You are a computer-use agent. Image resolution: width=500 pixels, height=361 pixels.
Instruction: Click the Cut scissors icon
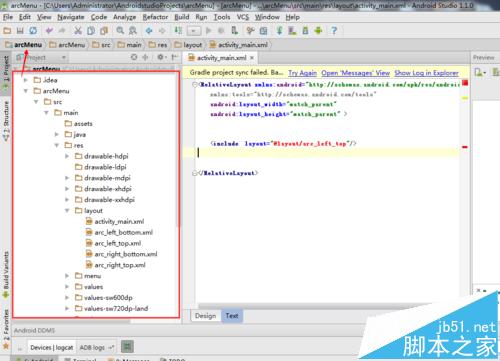tap(78, 31)
